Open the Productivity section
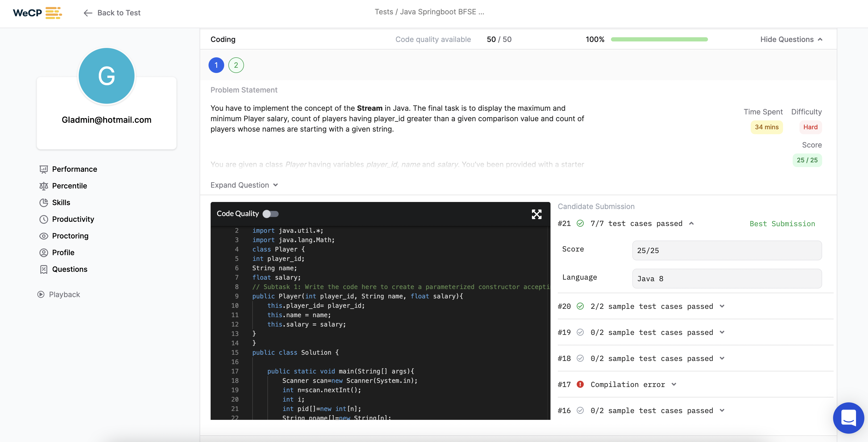Screen dimensions: 868x442 coord(73,219)
